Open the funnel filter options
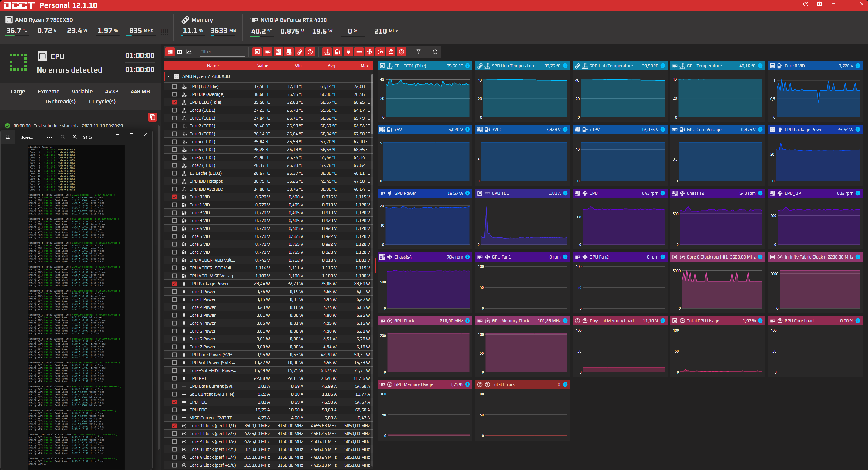This screenshot has width=868, height=470. tap(418, 52)
